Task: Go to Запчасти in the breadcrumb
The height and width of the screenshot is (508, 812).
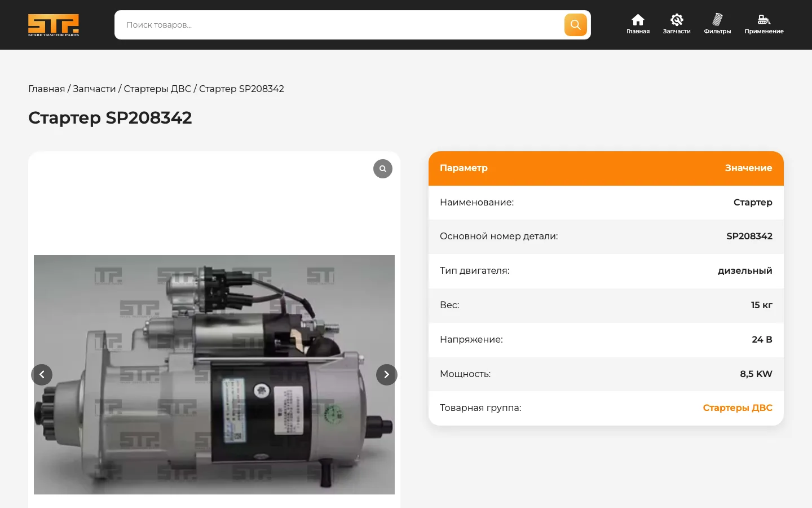Action: (x=94, y=89)
